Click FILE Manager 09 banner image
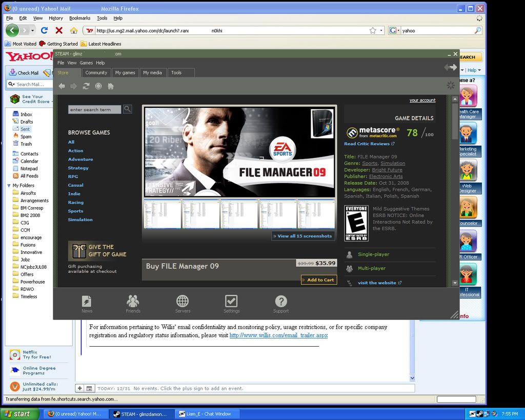Image resolution: width=525 pixels, height=420 pixels. pyautogui.click(x=239, y=152)
